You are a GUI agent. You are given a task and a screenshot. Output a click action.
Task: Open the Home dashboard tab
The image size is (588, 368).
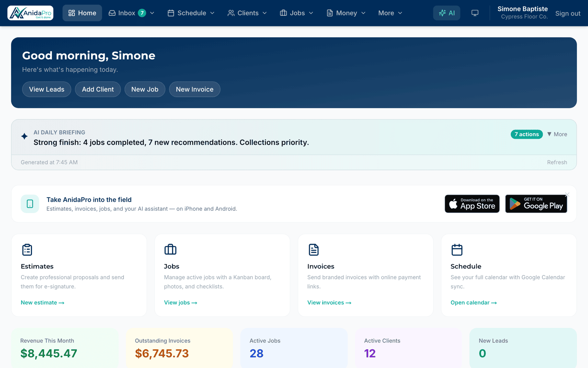(82, 13)
